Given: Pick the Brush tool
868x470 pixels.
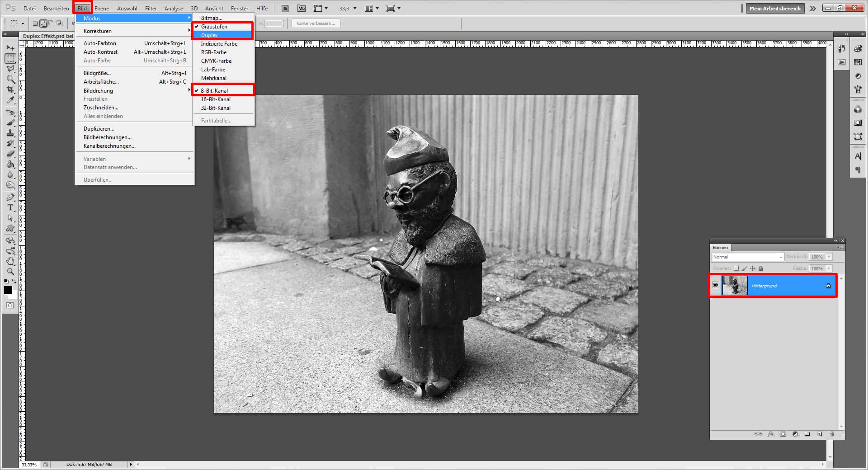Looking at the screenshot, I should (10, 122).
